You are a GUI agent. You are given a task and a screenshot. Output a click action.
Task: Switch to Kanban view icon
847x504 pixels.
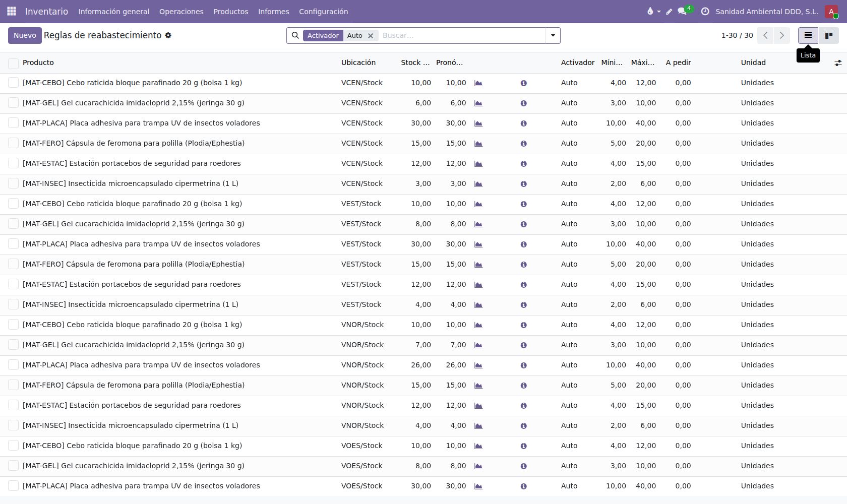828,35
